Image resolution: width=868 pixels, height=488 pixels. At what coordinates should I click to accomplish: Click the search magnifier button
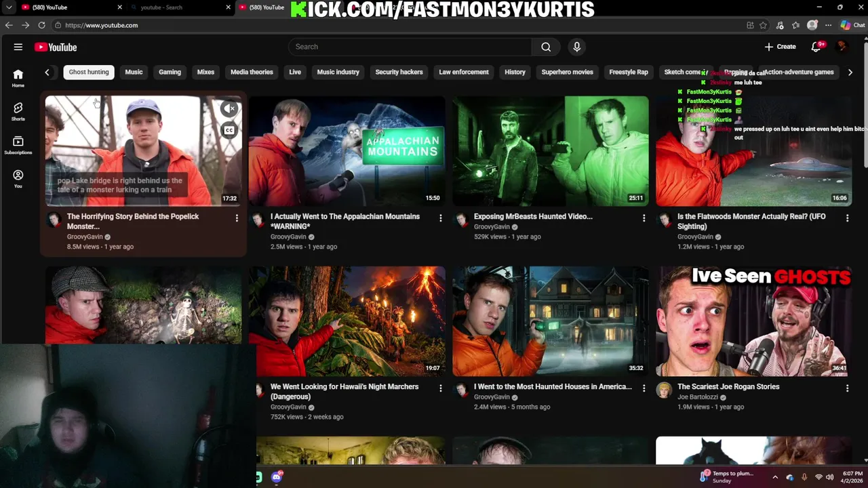(x=546, y=47)
